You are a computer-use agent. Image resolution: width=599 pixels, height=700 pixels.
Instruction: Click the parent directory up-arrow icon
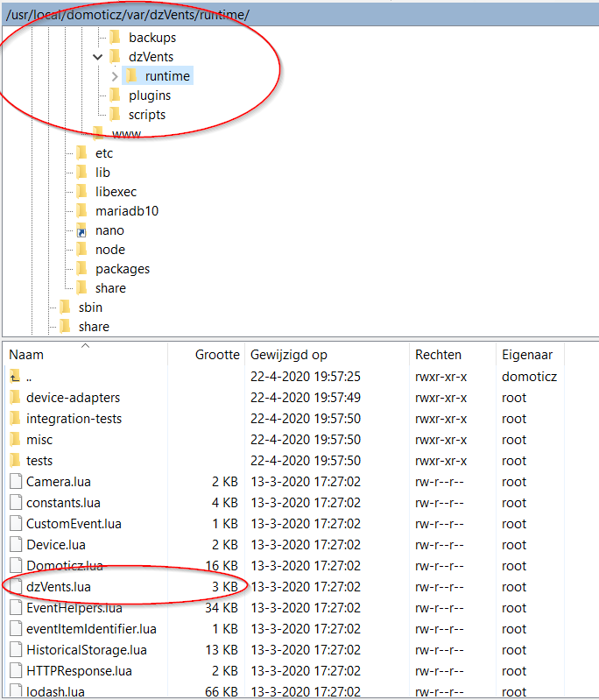tap(15, 377)
